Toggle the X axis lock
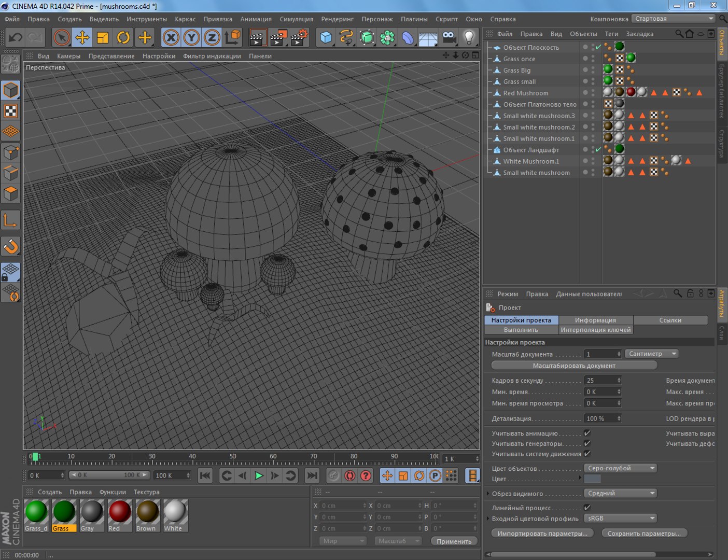Image resolution: width=728 pixels, height=560 pixels. [x=171, y=37]
